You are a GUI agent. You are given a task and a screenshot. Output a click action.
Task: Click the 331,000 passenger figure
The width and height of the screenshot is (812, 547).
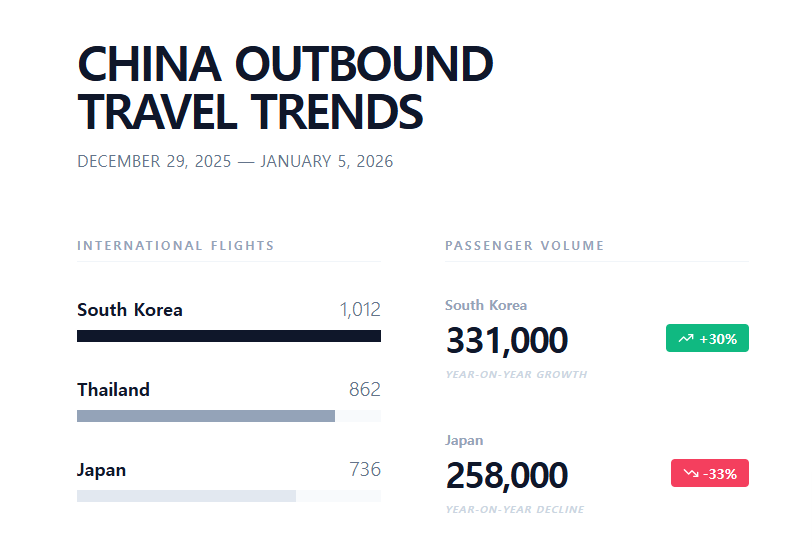pyautogui.click(x=507, y=341)
